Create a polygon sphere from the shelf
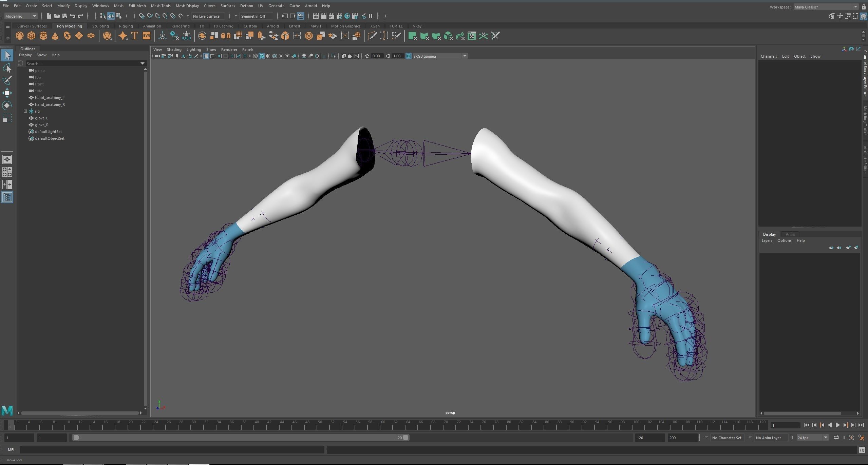Image resolution: width=868 pixels, height=465 pixels. pyautogui.click(x=20, y=36)
